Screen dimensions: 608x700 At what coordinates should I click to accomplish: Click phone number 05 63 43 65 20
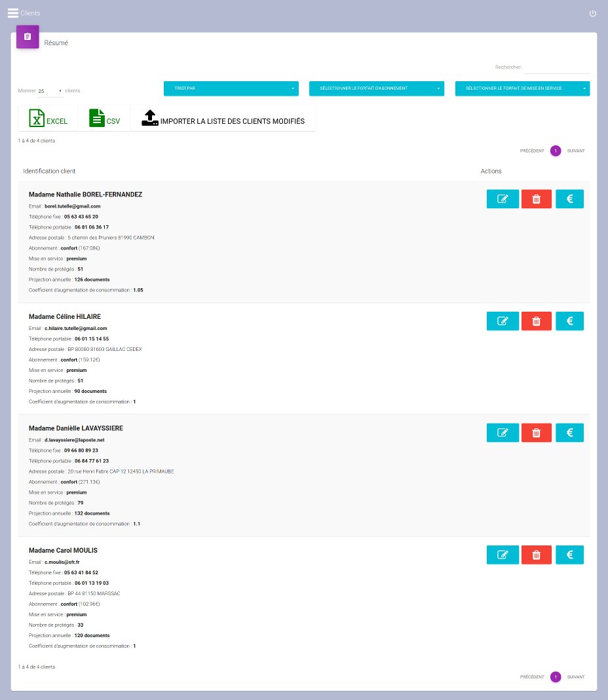(x=81, y=217)
